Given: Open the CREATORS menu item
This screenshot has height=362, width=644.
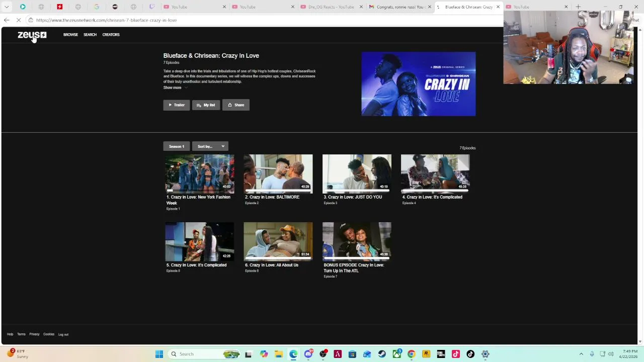Looking at the screenshot, I should pos(111,35).
